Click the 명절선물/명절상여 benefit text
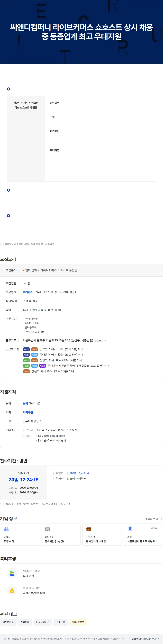Screen dimensions: 163x644 point(34,593)
